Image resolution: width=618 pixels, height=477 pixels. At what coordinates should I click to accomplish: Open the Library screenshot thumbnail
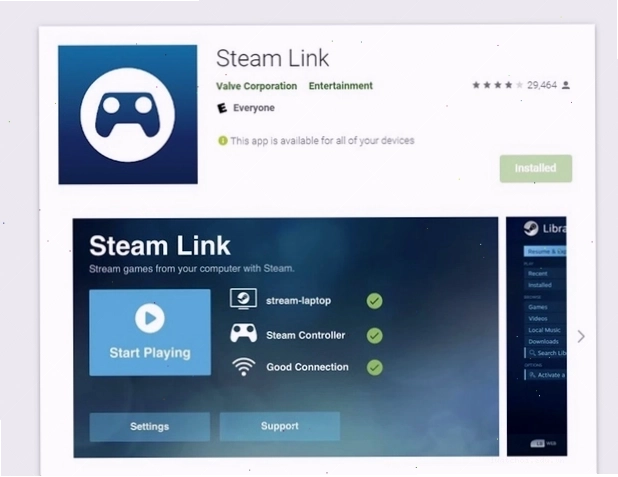tap(536, 336)
